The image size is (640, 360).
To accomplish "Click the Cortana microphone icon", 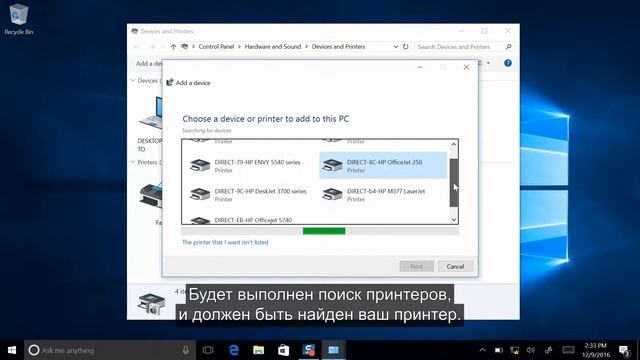I will click(x=186, y=350).
